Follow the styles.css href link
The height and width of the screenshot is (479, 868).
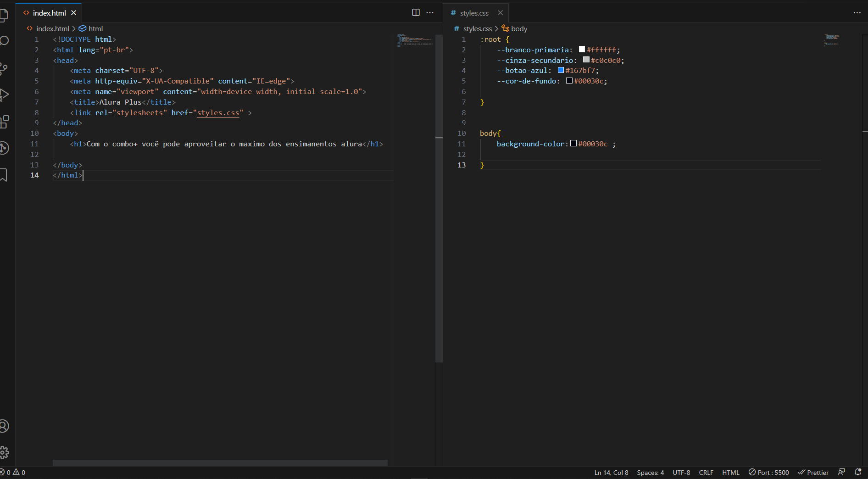(218, 113)
